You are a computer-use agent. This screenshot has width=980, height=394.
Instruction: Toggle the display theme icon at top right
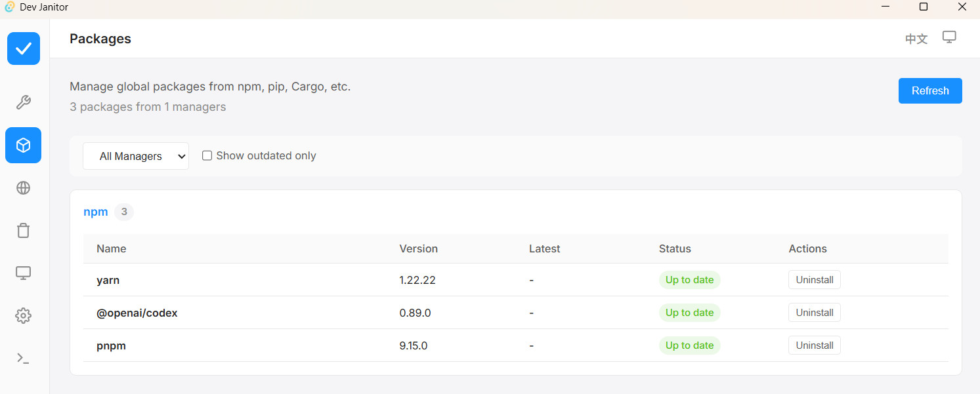[949, 37]
